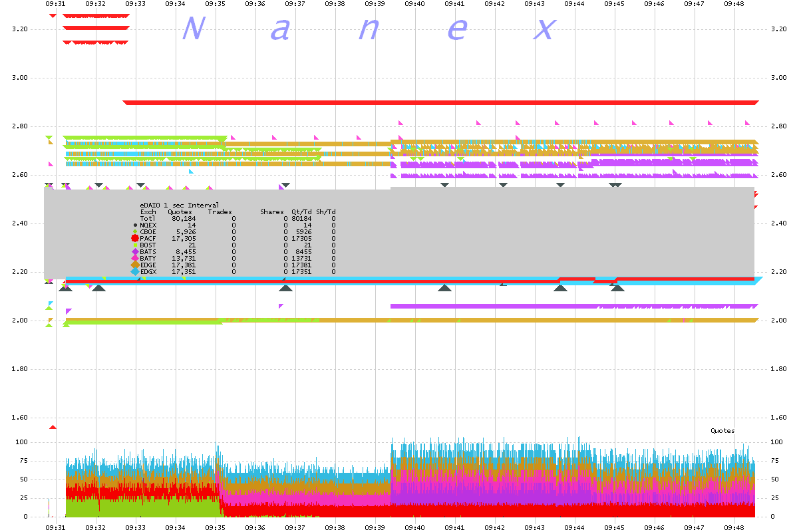Click the 'Shares' column header in legend

[x=271, y=211]
